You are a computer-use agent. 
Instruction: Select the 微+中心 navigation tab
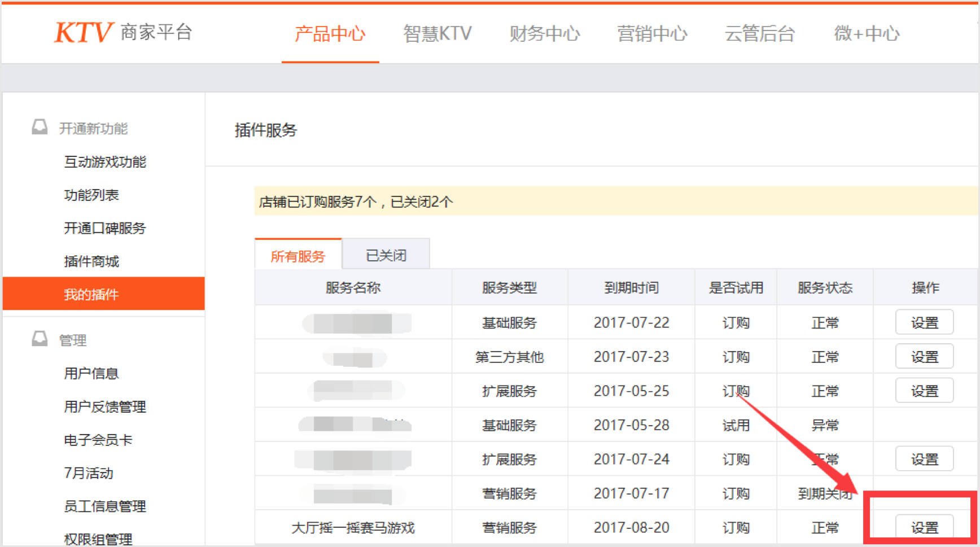tap(867, 34)
